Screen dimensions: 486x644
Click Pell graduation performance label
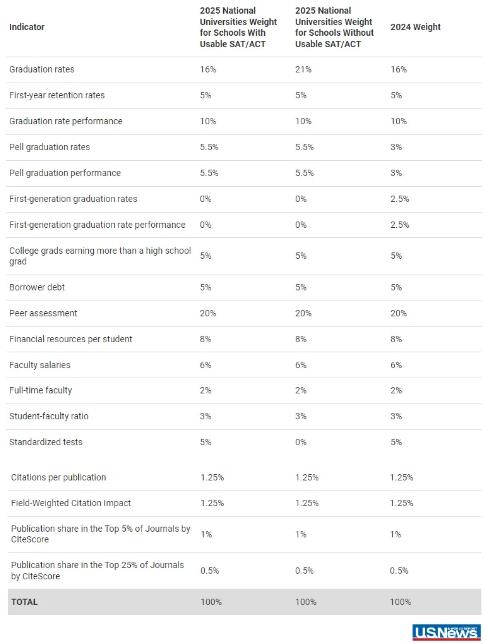coord(65,173)
